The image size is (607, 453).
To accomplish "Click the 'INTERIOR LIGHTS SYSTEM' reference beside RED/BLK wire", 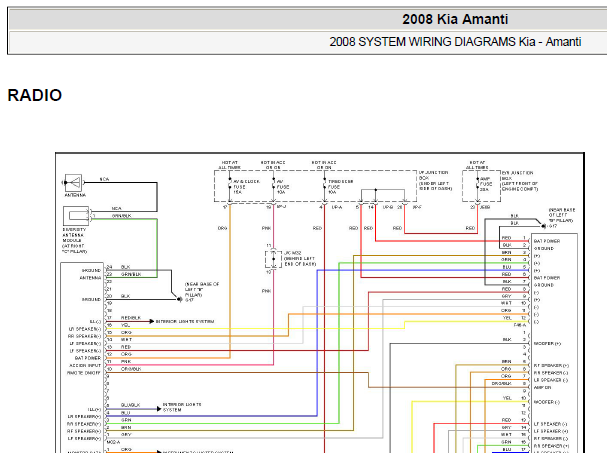I will (x=185, y=321).
